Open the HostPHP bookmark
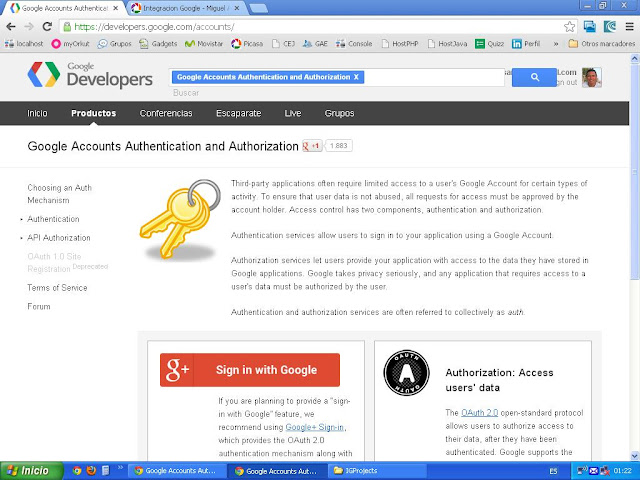Screen dimensions: 640x480 400,44
